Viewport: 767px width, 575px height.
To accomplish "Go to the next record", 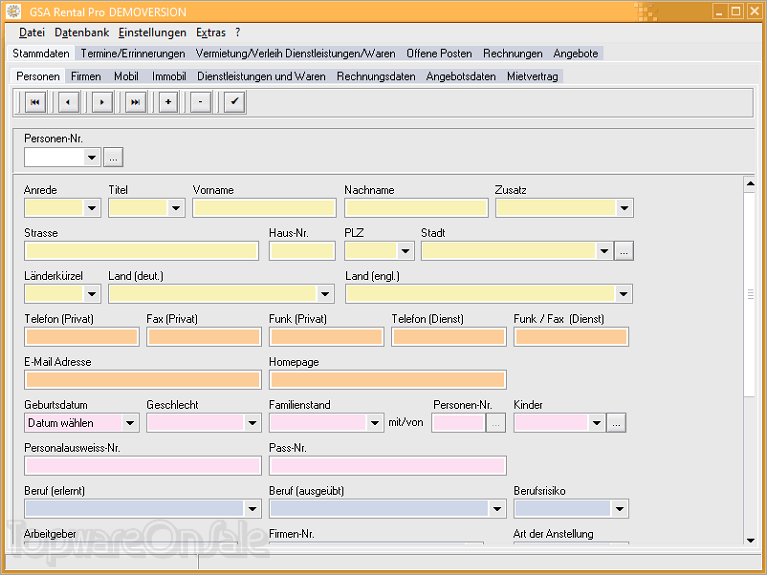I will [x=102, y=102].
